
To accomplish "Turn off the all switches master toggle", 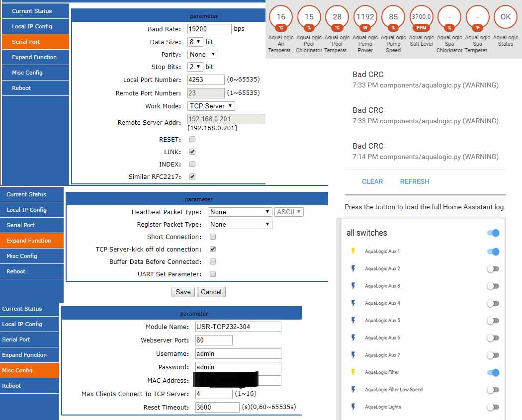I will [x=493, y=233].
